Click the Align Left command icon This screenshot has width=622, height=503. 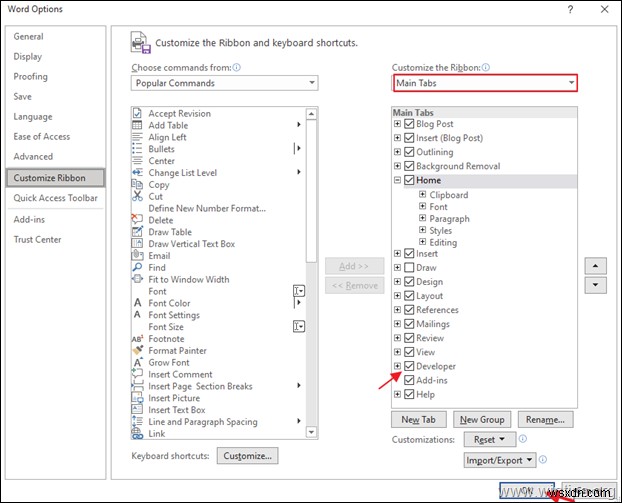137,137
